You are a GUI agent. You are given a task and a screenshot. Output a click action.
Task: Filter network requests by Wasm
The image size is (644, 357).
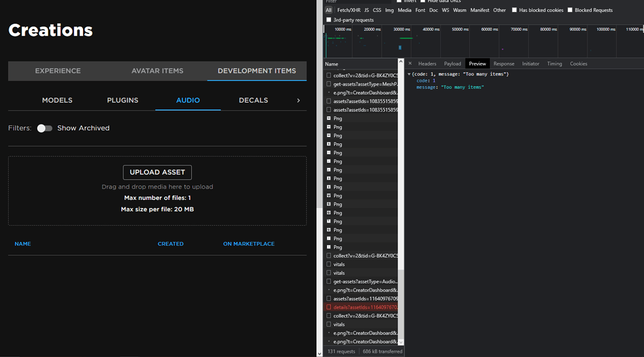pyautogui.click(x=460, y=10)
